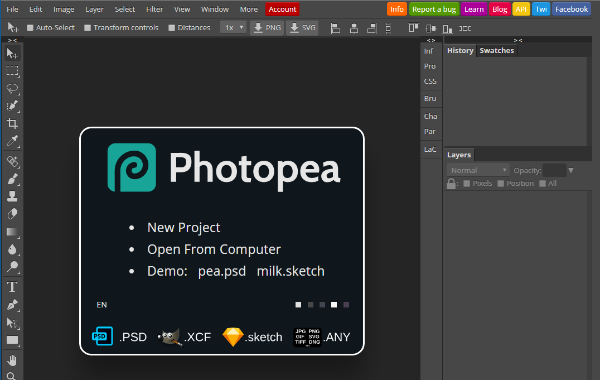This screenshot has height=380, width=600.
Task: Select the Brush tool
Action: [x=12, y=179]
